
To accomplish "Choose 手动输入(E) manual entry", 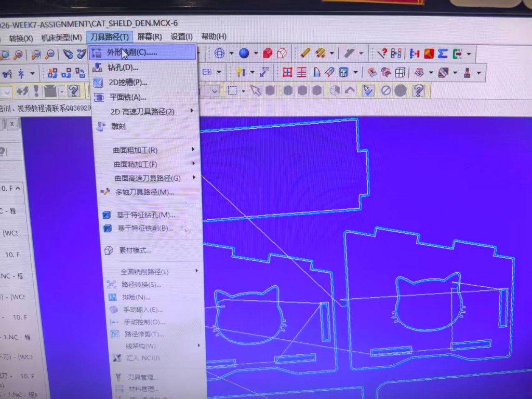I will click(156, 310).
